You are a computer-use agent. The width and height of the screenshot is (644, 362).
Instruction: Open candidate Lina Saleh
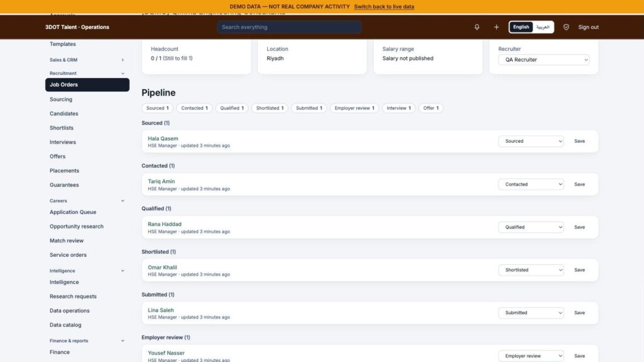[160, 310]
